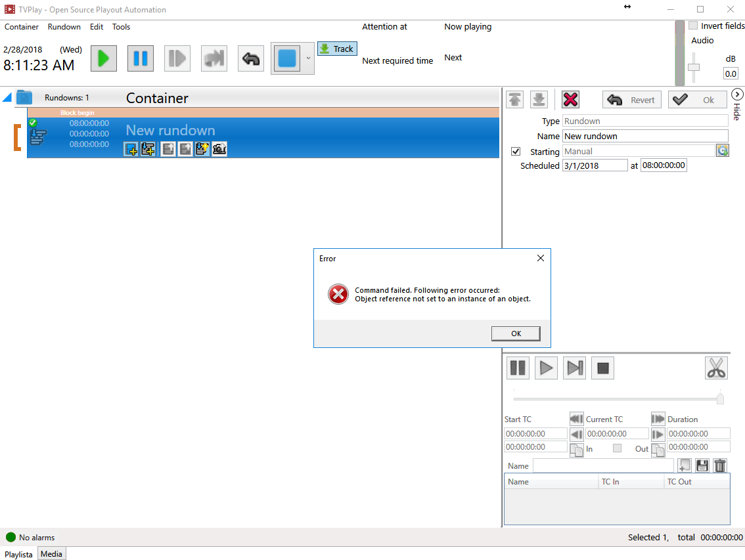Open the Rundown menu
745x560 pixels.
64,27
